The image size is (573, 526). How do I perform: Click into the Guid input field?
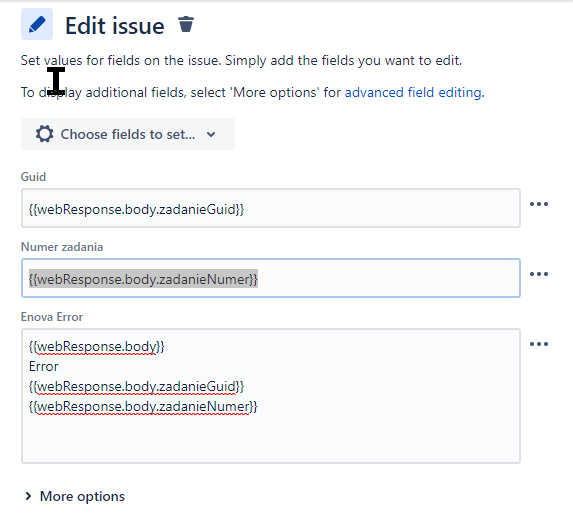pos(271,208)
